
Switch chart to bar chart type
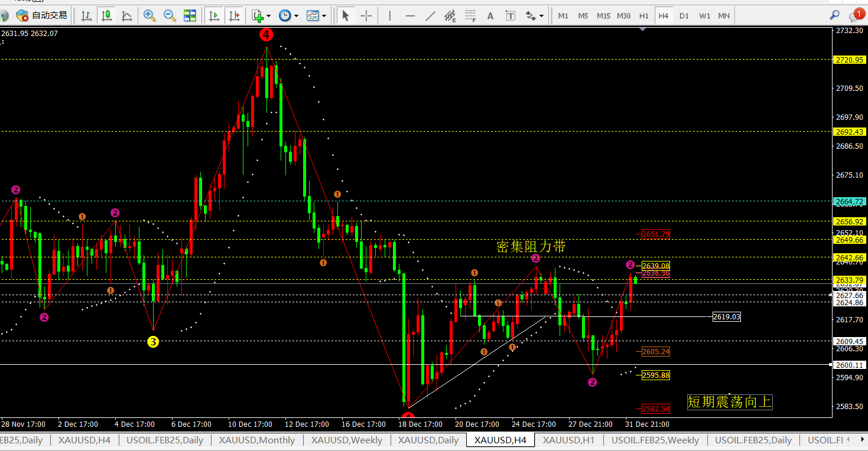click(86, 15)
